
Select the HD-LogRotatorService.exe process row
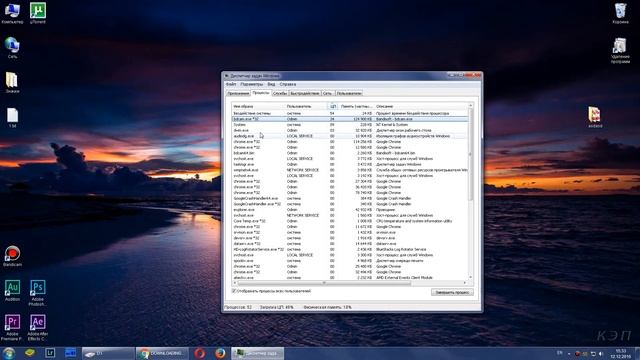click(x=350, y=249)
